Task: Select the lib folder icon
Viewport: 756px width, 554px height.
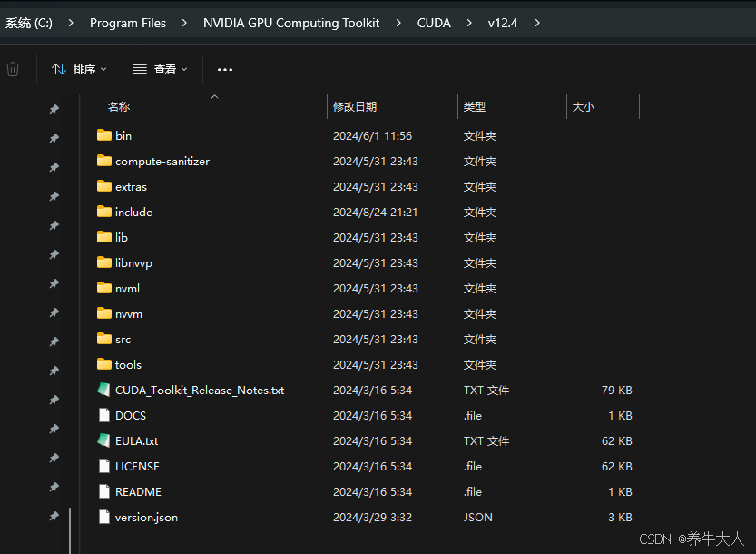Action: (104, 237)
